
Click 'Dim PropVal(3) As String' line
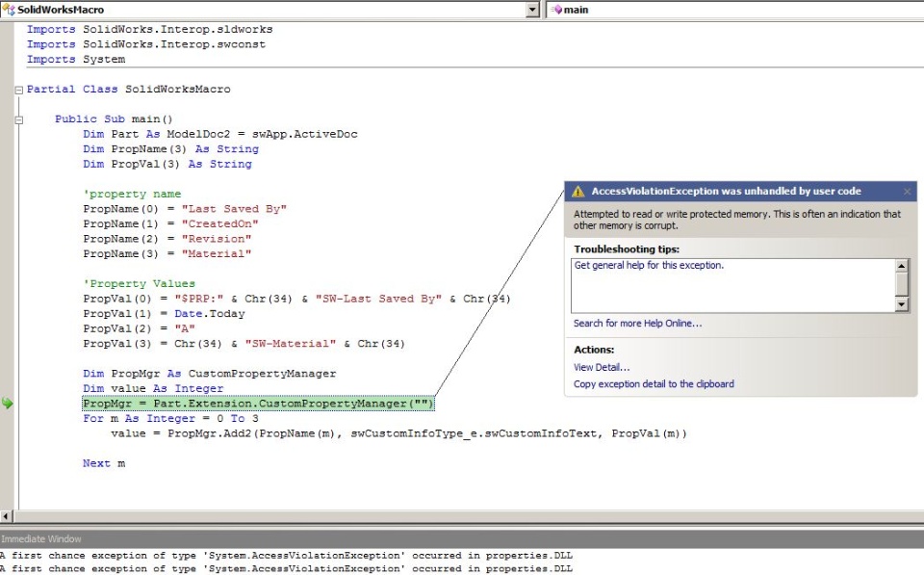point(167,164)
